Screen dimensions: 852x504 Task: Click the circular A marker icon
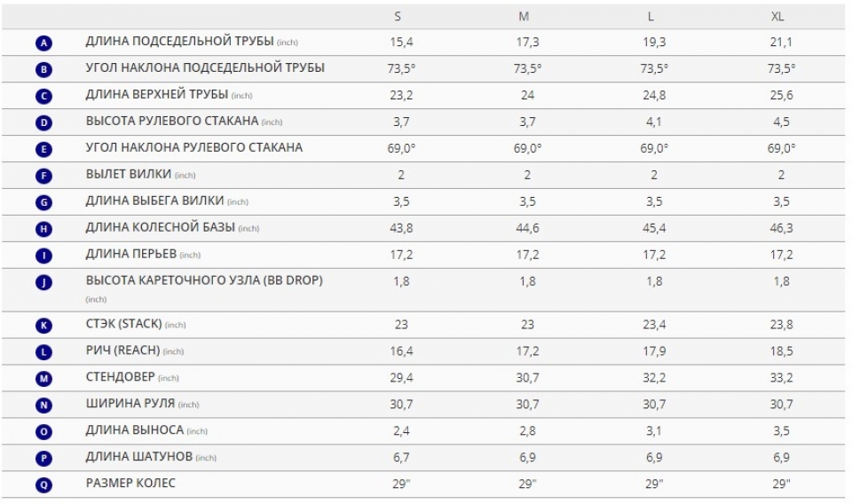pyautogui.click(x=44, y=43)
